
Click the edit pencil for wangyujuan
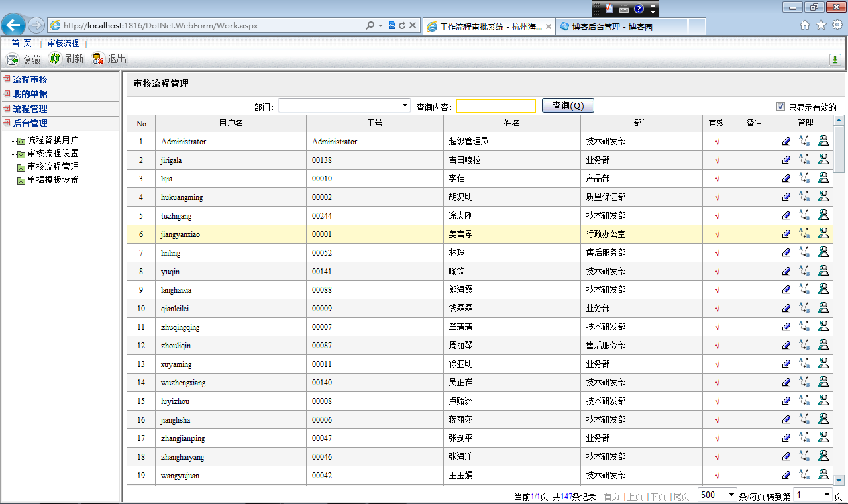click(786, 475)
